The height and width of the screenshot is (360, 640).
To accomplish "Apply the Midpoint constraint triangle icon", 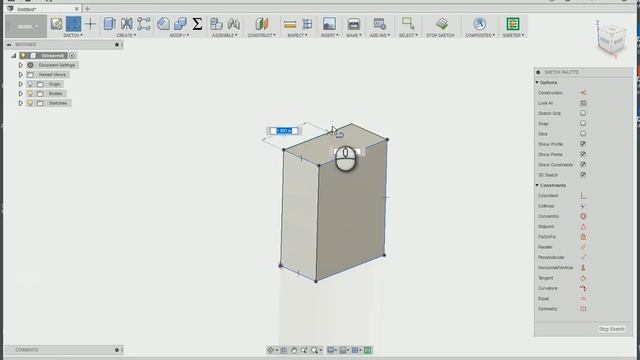I will click(x=583, y=226).
